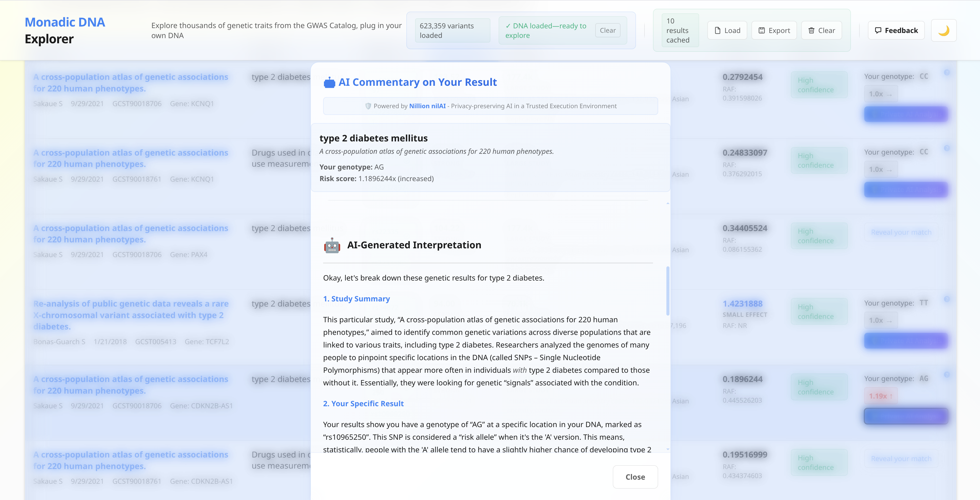
Task: Click the dialog scrollbar down arrow
Action: [x=668, y=449]
